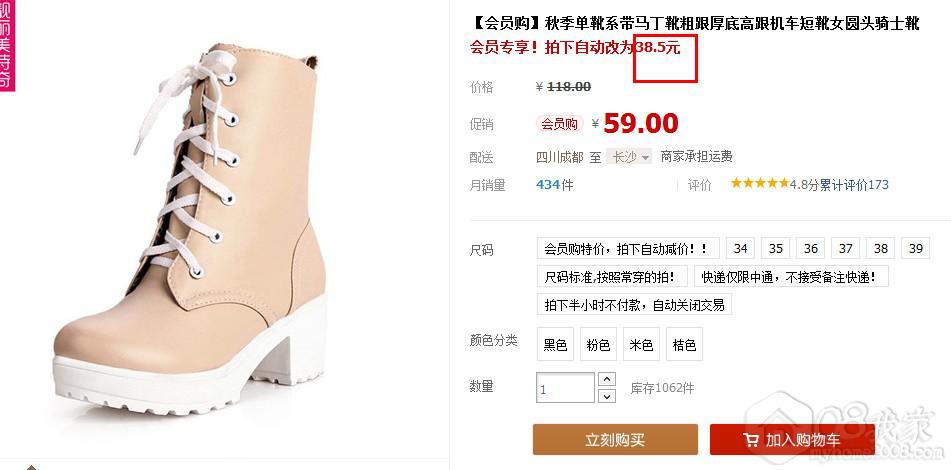Image resolution: width=951 pixels, height=470 pixels.
Task: Select size 39
Action: coord(916,249)
